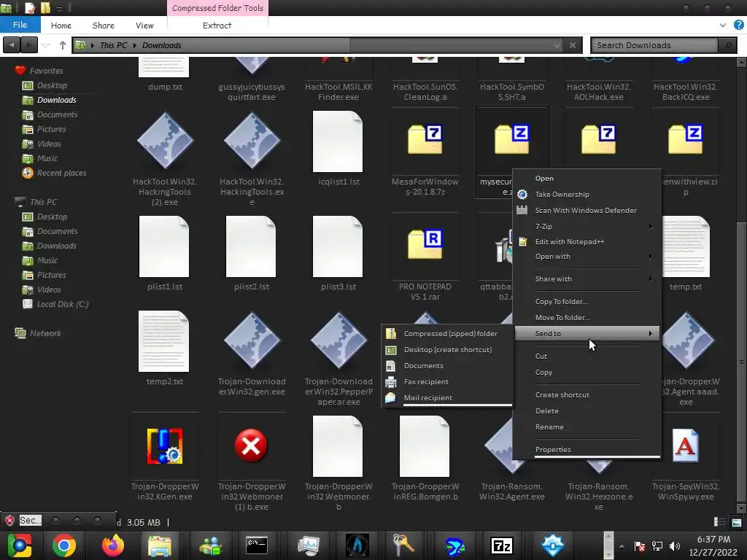
Task: Click the clock showing 6:37 PM
Action: point(713,540)
